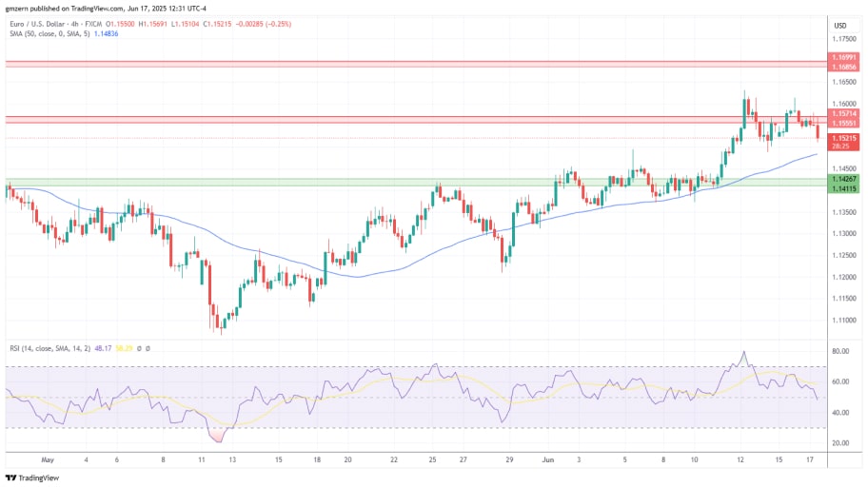Open the USD currency selector on price axis

[839, 25]
